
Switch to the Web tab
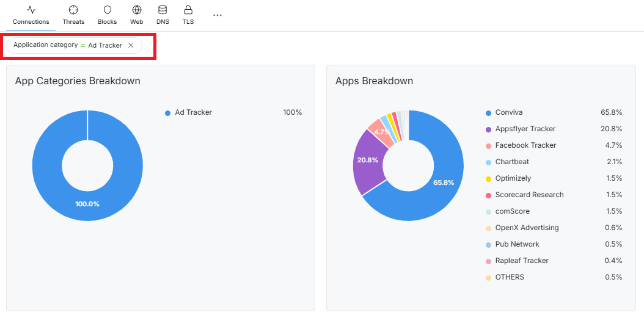click(x=137, y=16)
